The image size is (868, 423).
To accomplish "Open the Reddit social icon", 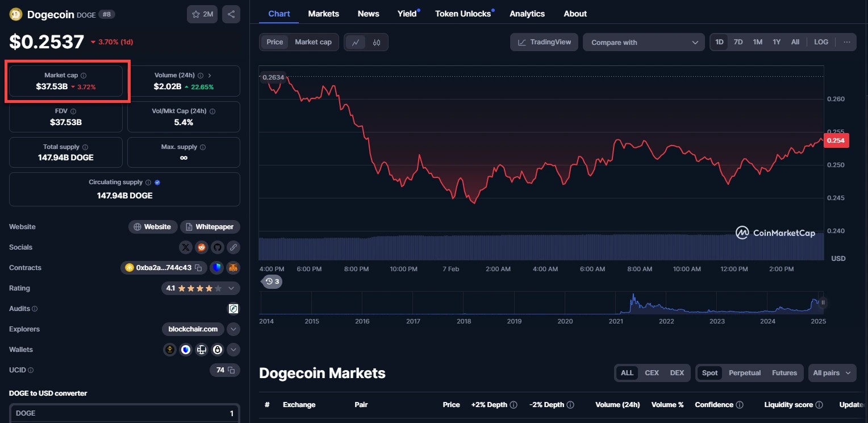I will coord(202,247).
